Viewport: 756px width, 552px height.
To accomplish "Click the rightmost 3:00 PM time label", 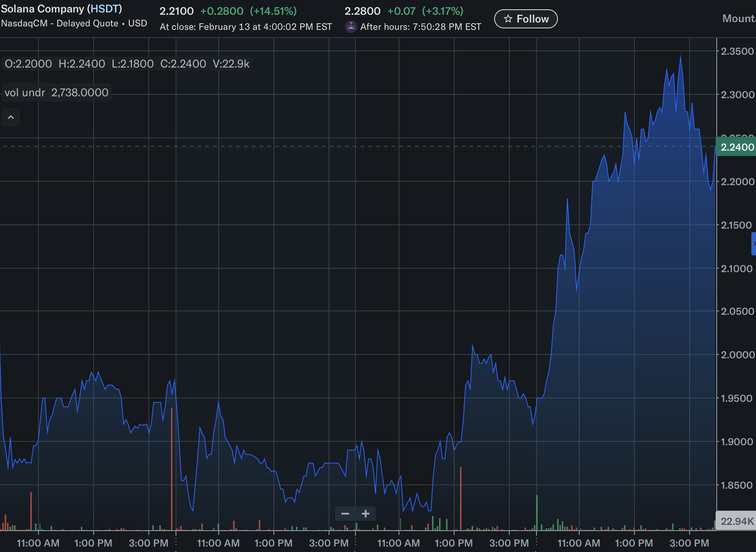I will (689, 543).
